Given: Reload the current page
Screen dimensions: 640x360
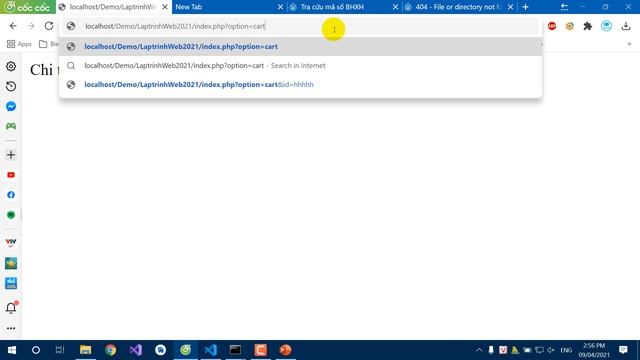Looking at the screenshot, I should [49, 26].
